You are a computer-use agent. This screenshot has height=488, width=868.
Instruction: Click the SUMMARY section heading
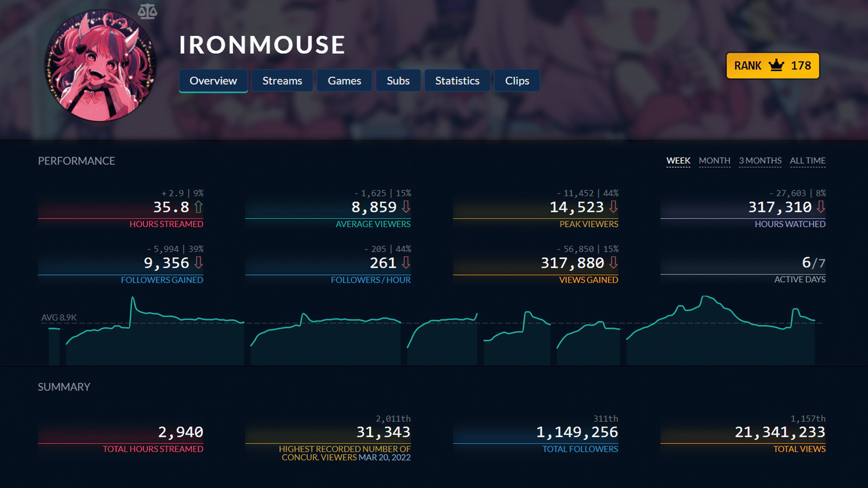(x=64, y=387)
